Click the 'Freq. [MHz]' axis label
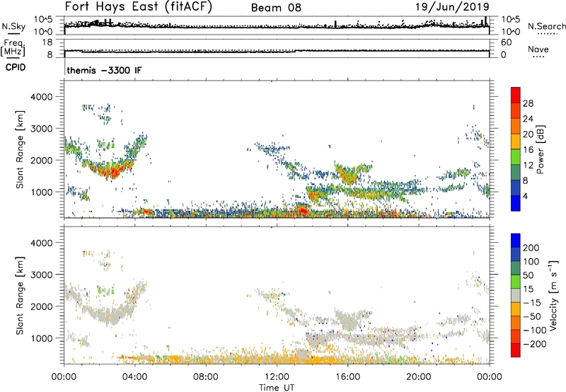The image size is (566, 392). click(13, 47)
